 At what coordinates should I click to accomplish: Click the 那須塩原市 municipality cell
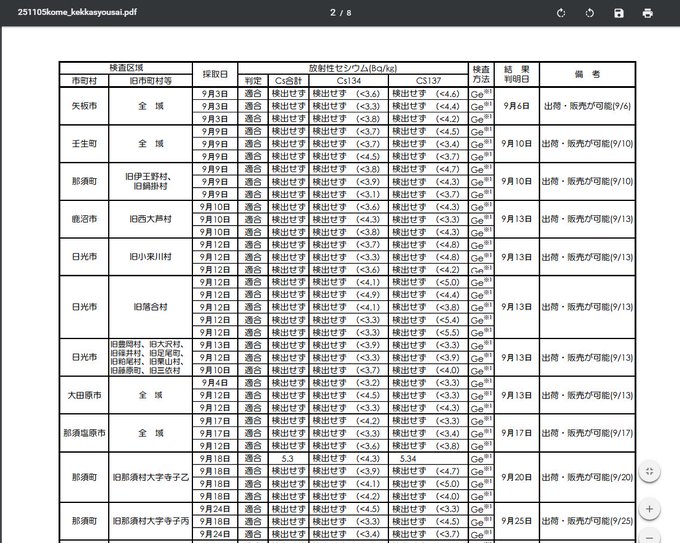click(x=84, y=433)
